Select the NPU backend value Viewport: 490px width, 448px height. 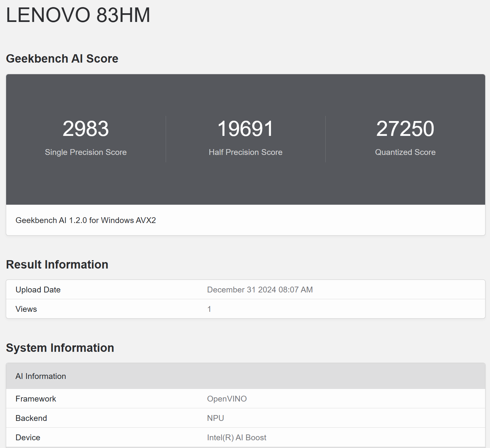[x=215, y=418]
